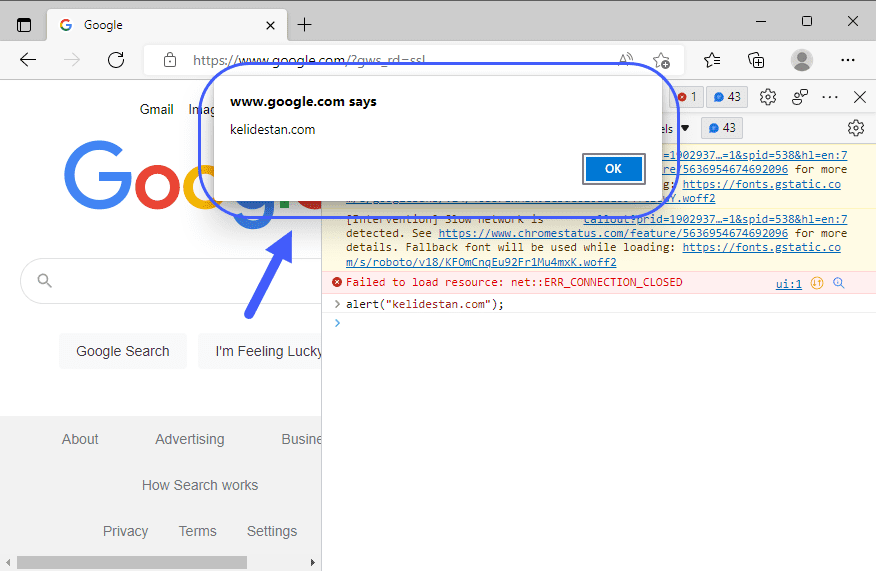Image resolution: width=876 pixels, height=571 pixels.
Task: Open the tab actions menu icon
Action: (x=24, y=25)
